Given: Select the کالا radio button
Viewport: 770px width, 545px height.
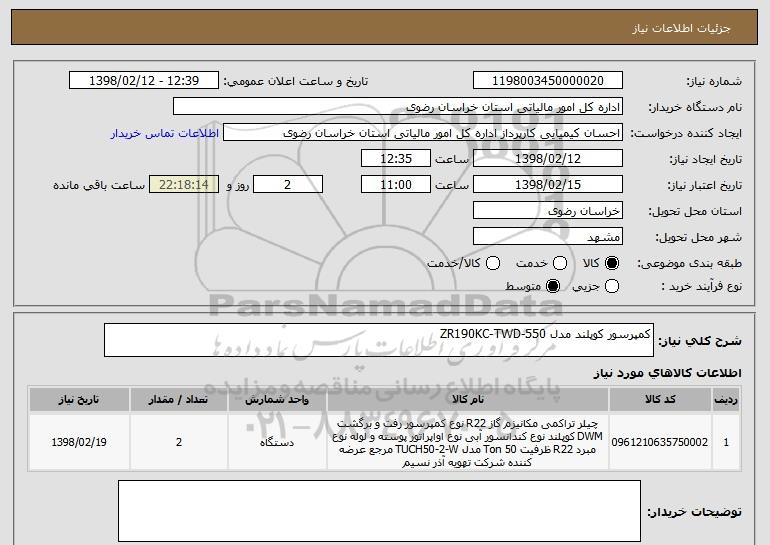Looking at the screenshot, I should click(x=612, y=264).
